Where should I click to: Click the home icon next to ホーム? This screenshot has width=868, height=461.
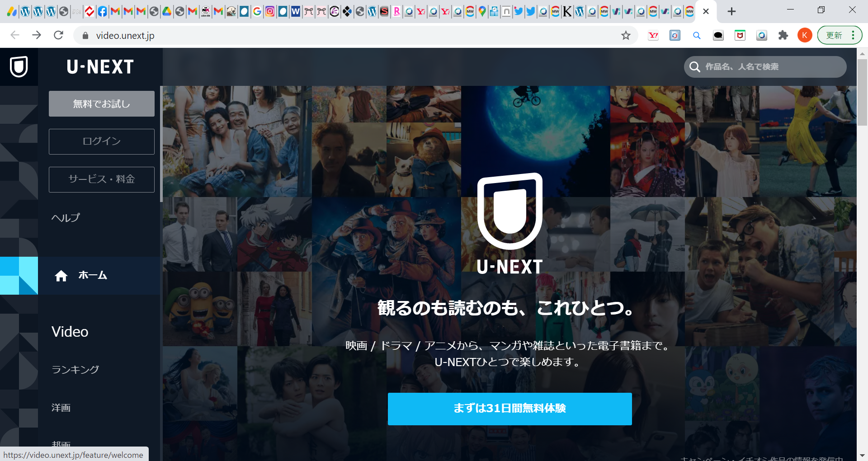point(61,276)
